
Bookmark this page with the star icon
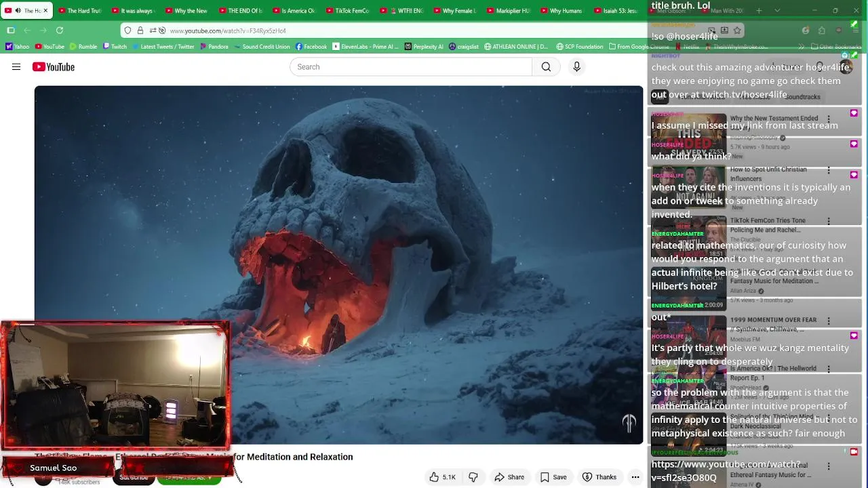click(x=737, y=30)
